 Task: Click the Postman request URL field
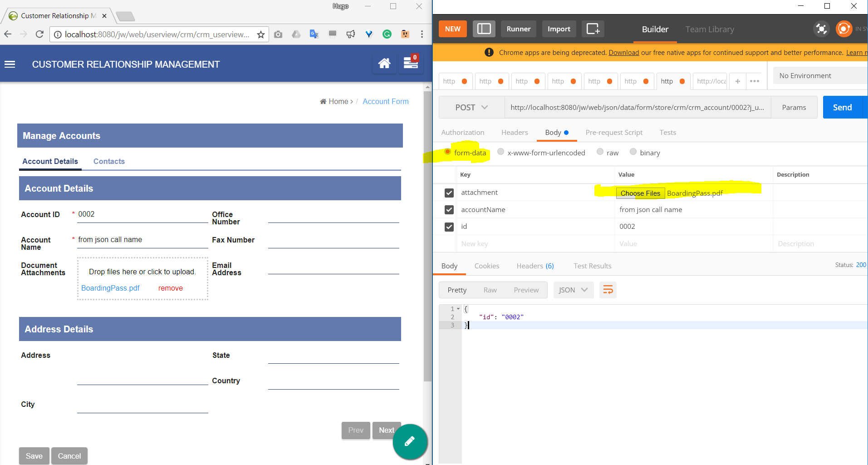(x=638, y=108)
